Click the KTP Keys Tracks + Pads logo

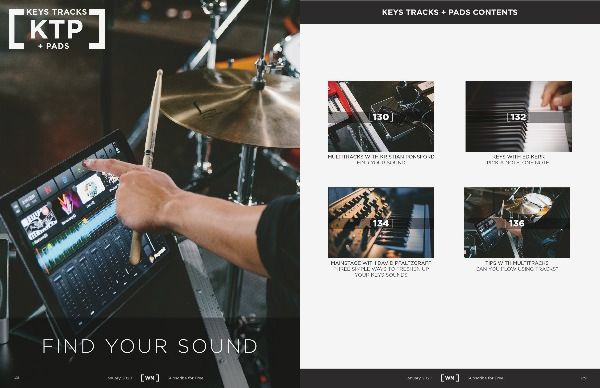(57, 29)
